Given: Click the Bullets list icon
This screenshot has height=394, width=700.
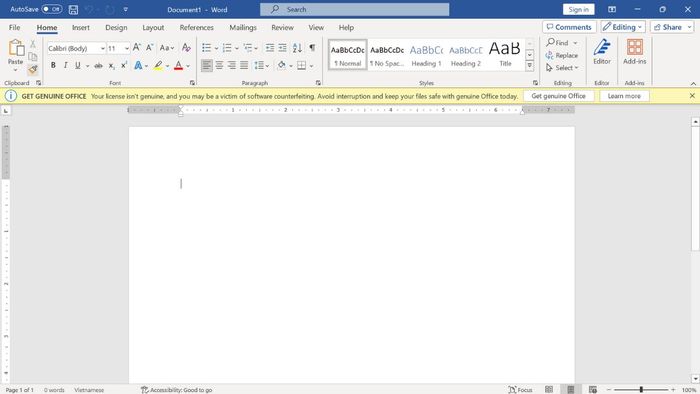Looking at the screenshot, I should pyautogui.click(x=206, y=47).
